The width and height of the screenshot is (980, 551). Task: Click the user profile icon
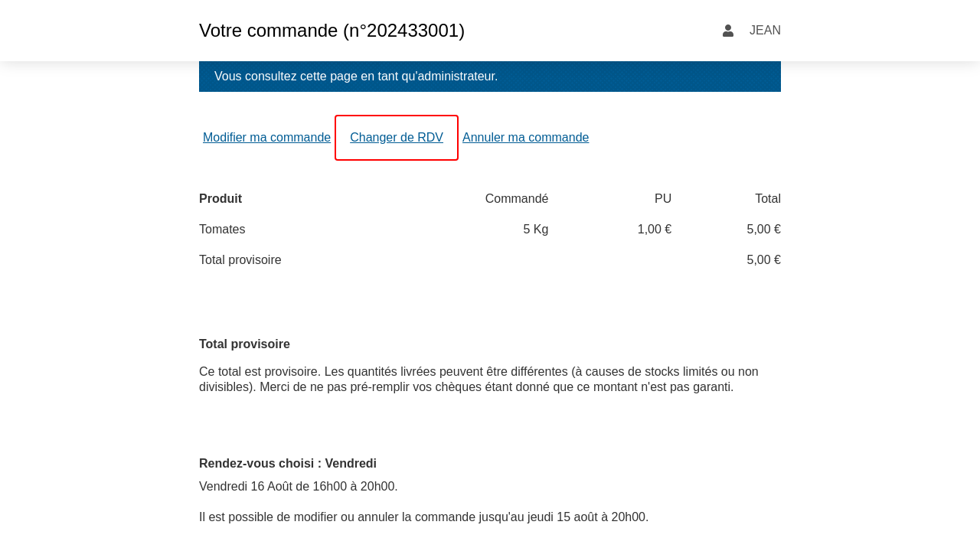click(727, 31)
